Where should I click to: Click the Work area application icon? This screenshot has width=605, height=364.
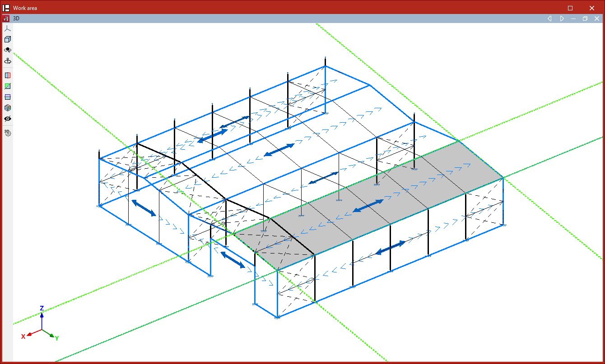tap(6, 8)
